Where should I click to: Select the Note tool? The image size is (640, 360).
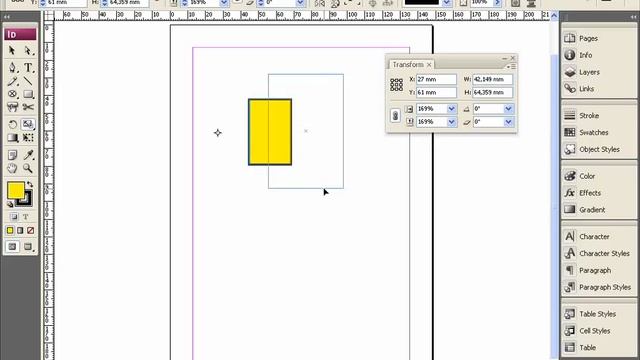(12, 155)
